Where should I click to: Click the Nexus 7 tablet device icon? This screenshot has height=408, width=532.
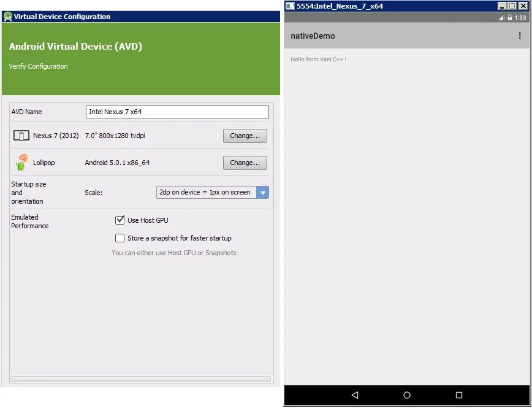pos(21,136)
